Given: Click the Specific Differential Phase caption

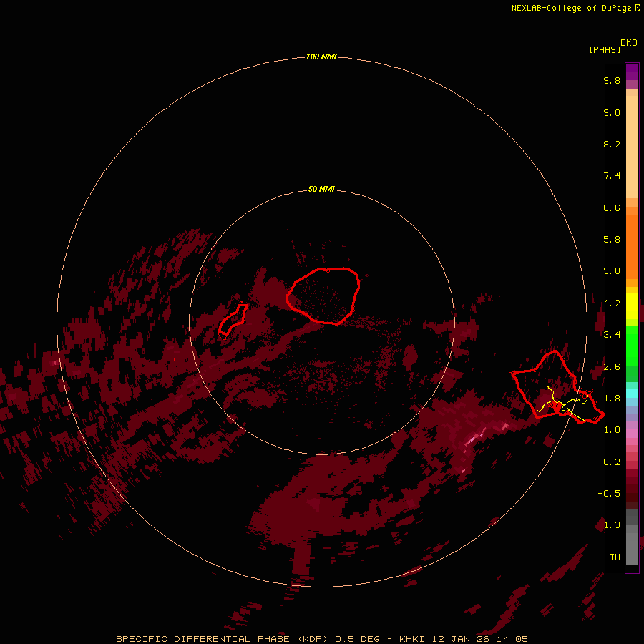Looking at the screenshot, I should click(321, 639).
